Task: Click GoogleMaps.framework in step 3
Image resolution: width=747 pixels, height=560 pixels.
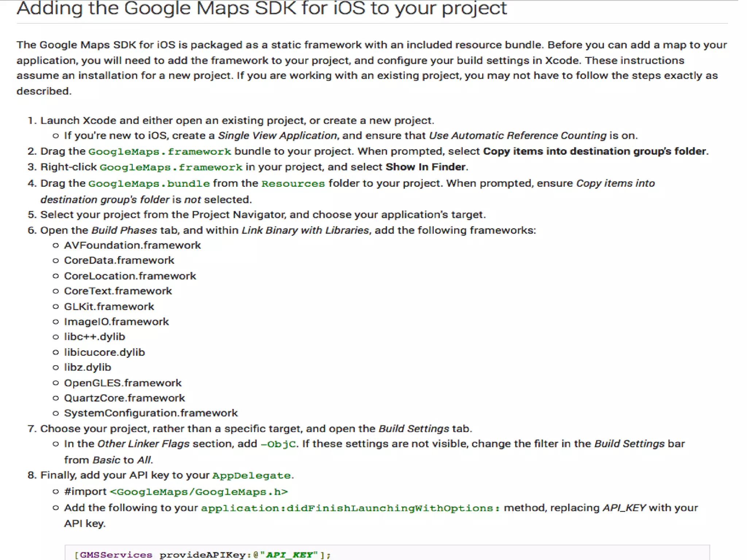Action: (x=171, y=167)
